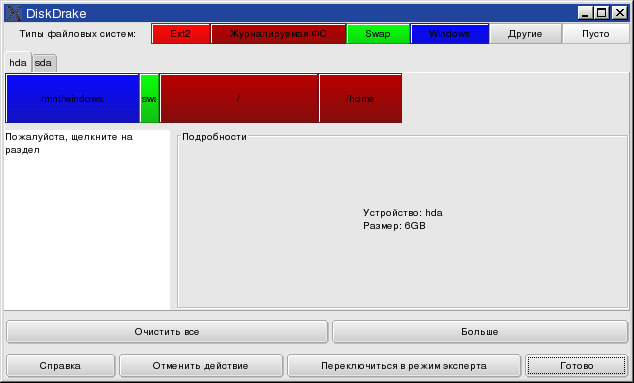Select the /mnt/windows partition block
Screen dimensions: 634x383
[x=72, y=98]
